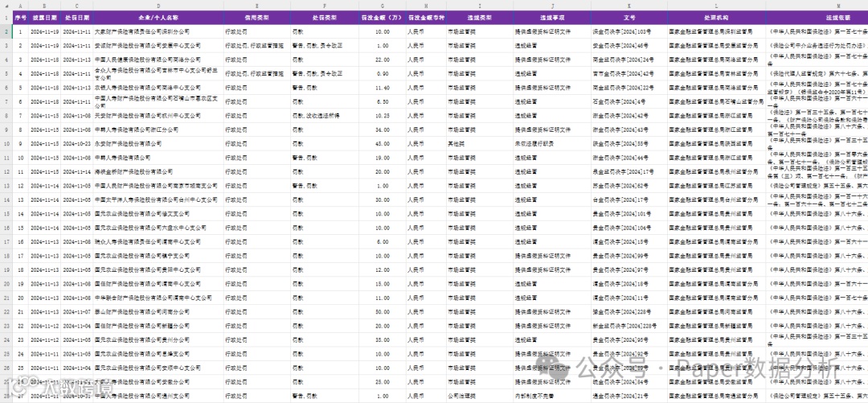Image resolution: width=868 pixels, height=403 pixels.
Task: Click the 处理机构 header cell
Action: tap(716, 17)
